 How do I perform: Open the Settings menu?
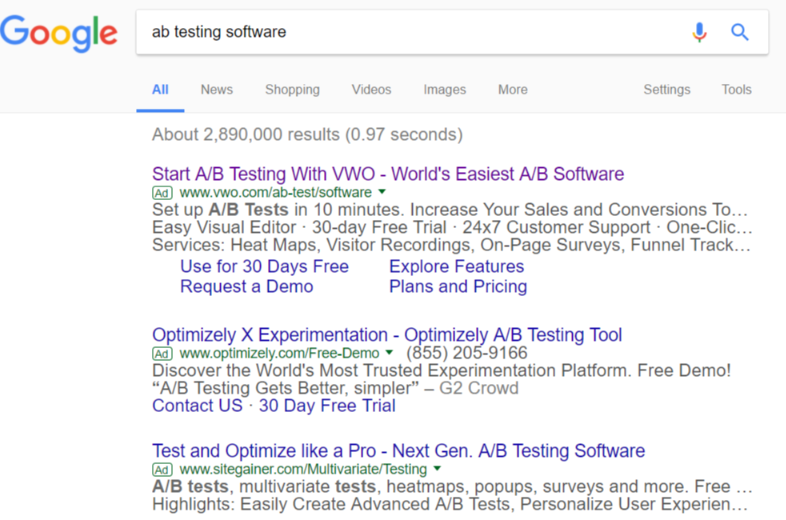click(x=667, y=90)
